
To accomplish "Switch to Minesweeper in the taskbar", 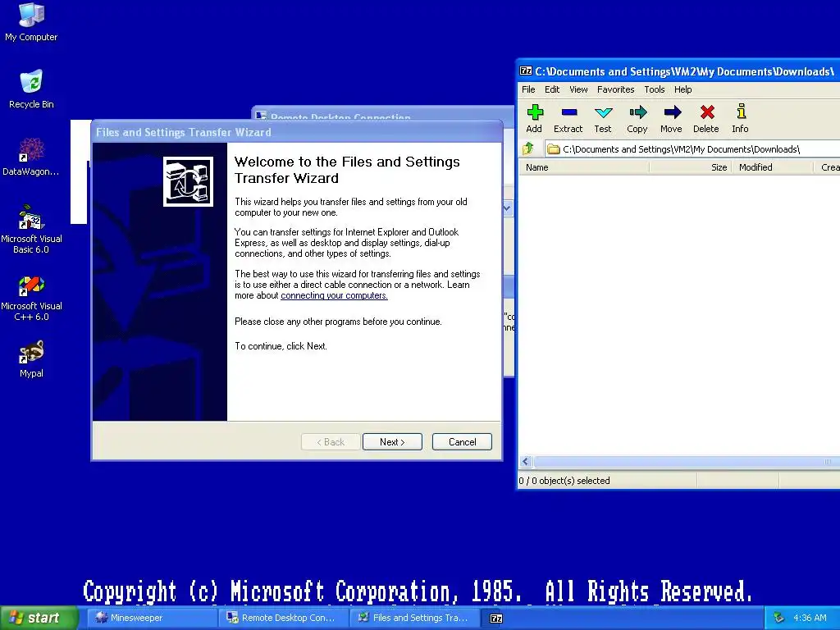I will coord(151,618).
